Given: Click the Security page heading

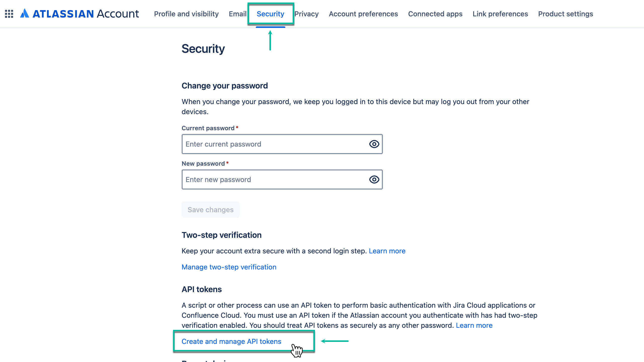Looking at the screenshot, I should point(203,49).
